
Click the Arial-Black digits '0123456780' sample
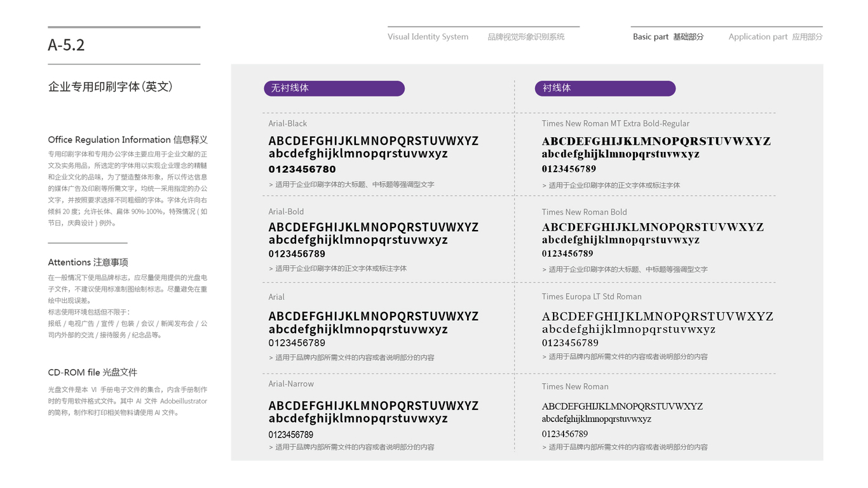click(x=302, y=169)
